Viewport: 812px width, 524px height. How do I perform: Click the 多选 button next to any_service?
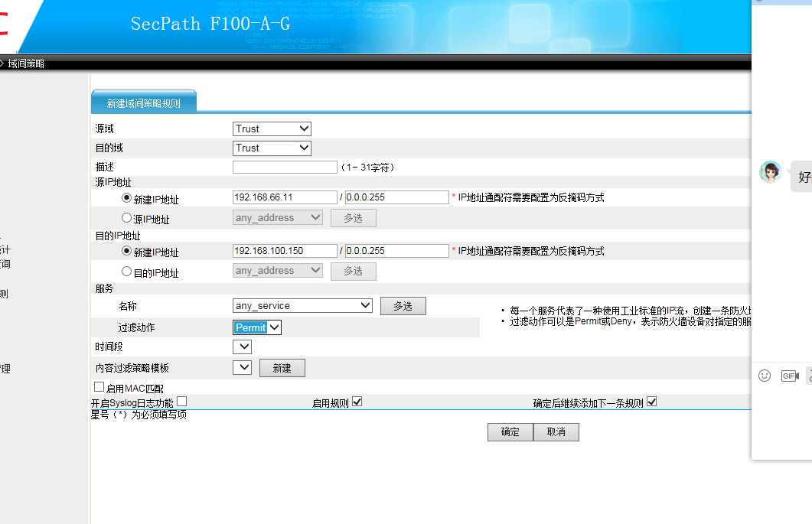[403, 306]
